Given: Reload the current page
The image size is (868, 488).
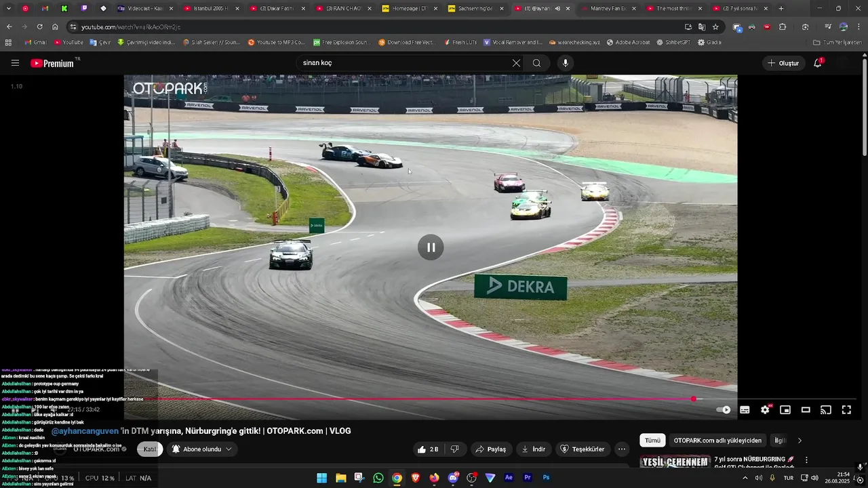Looking at the screenshot, I should (x=39, y=26).
